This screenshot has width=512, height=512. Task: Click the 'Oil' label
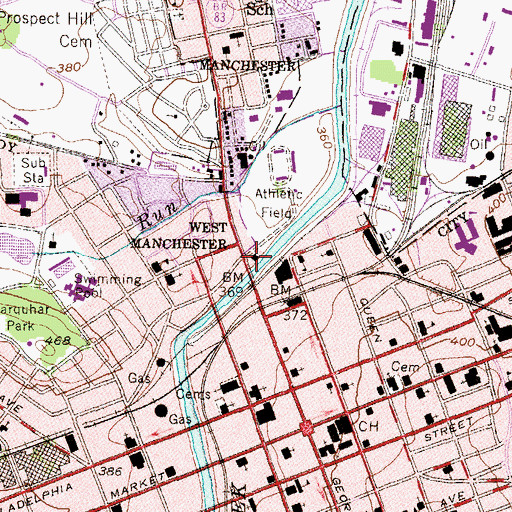[479, 144]
